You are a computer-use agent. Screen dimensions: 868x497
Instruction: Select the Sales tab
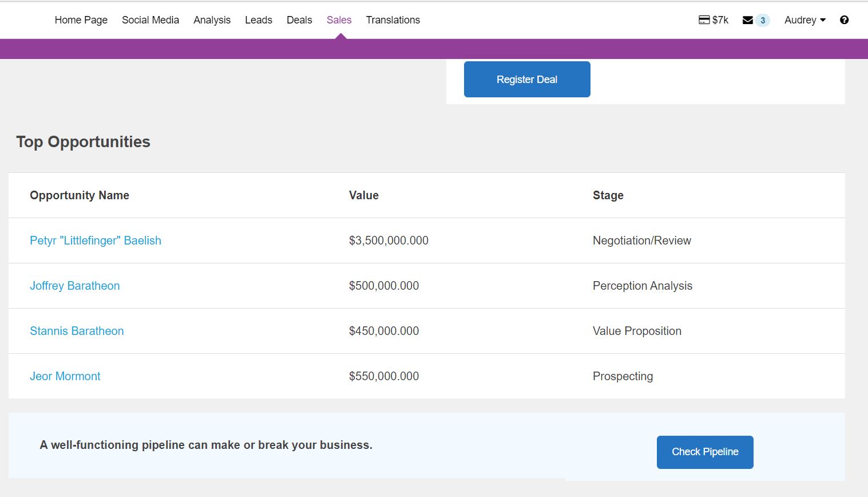(x=339, y=19)
